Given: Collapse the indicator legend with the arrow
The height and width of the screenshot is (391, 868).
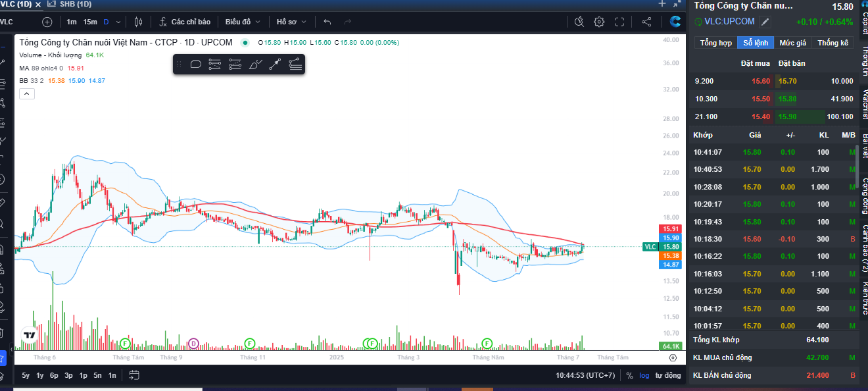Looking at the screenshot, I should click(26, 93).
